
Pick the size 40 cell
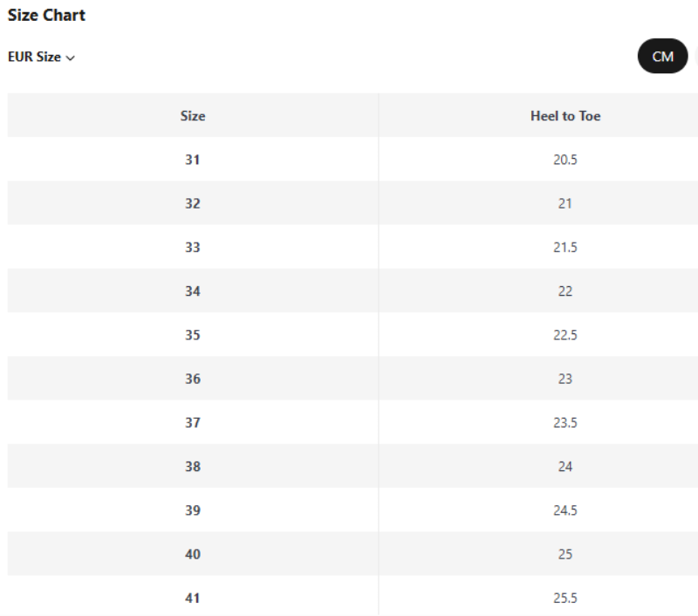(x=193, y=554)
